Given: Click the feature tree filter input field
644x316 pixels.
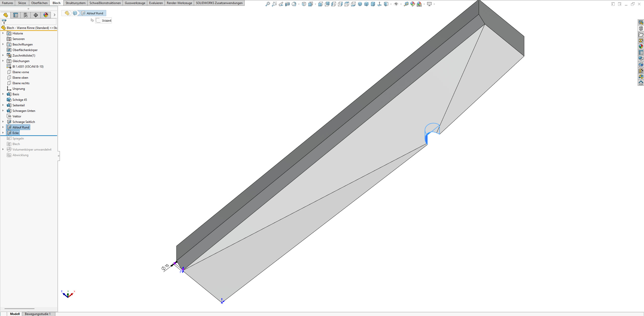Looking at the screenshot, I should (30, 22).
